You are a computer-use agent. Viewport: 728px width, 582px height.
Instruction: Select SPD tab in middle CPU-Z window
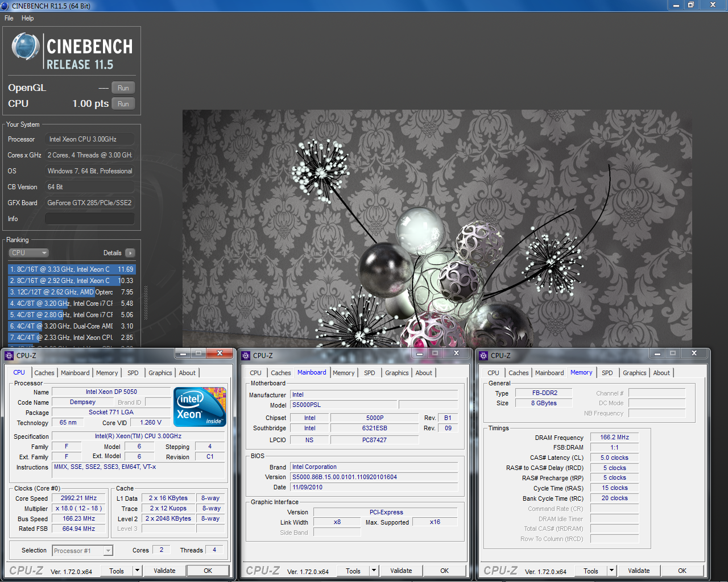[x=370, y=373]
